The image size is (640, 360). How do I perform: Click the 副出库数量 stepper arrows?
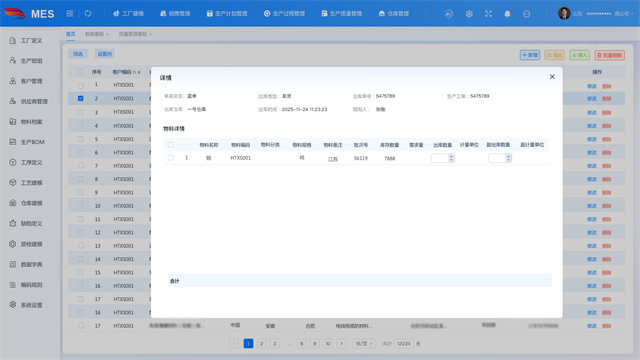(x=509, y=158)
